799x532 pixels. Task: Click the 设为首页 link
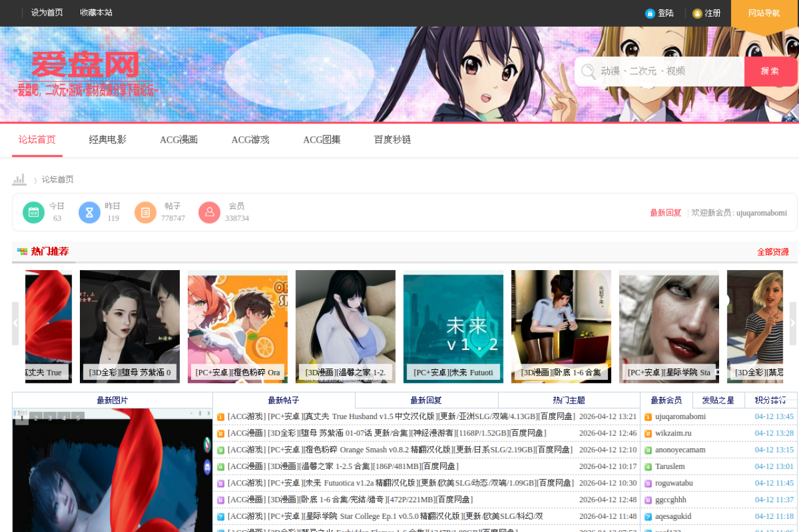pyautogui.click(x=47, y=13)
